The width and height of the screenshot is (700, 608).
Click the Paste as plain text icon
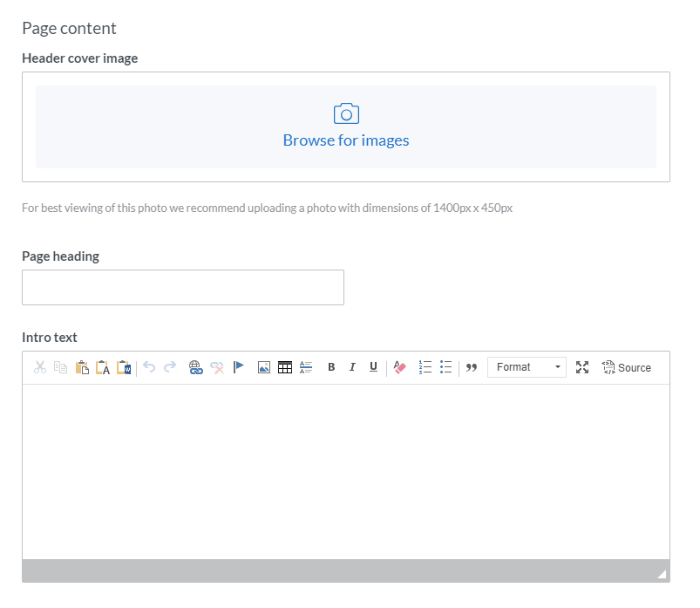102,367
